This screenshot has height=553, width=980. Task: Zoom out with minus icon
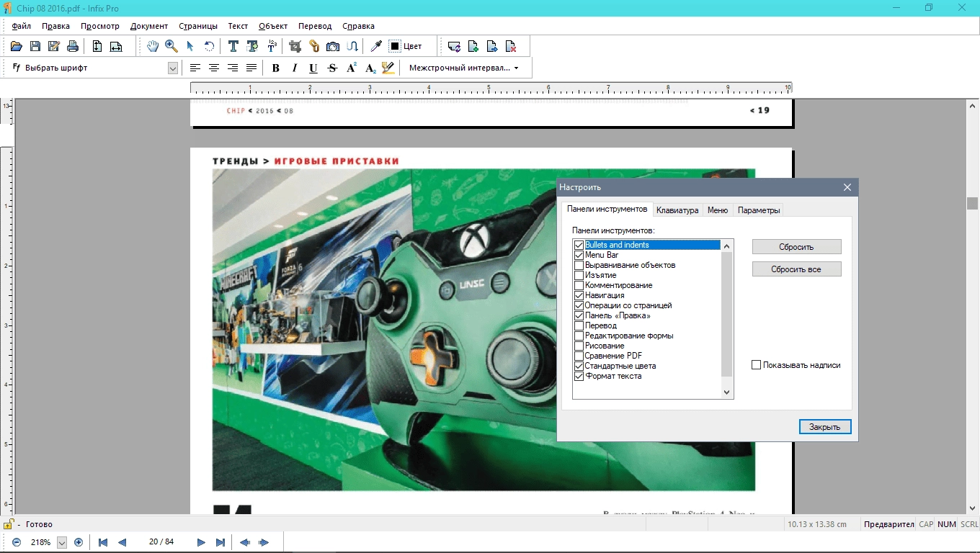click(x=17, y=542)
